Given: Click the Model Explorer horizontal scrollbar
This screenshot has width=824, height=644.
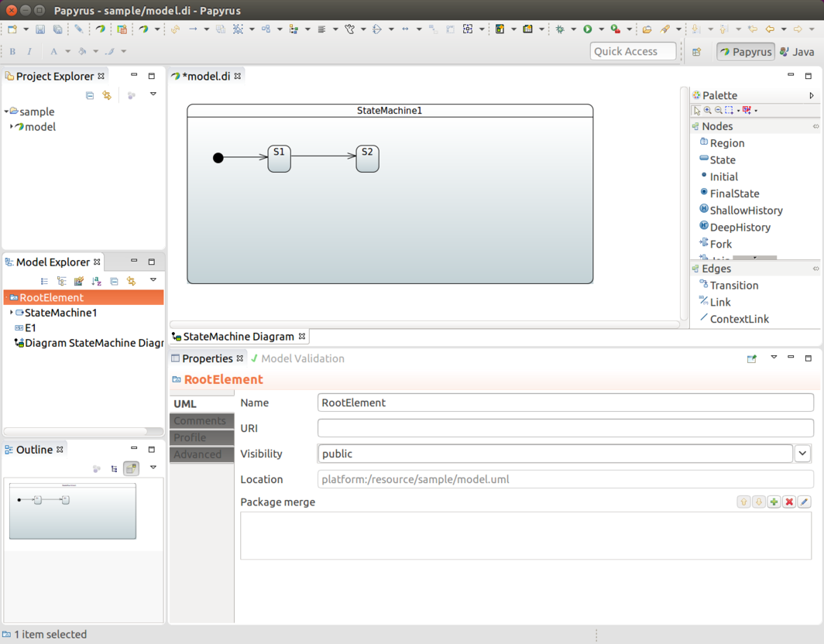Looking at the screenshot, I should point(84,431).
